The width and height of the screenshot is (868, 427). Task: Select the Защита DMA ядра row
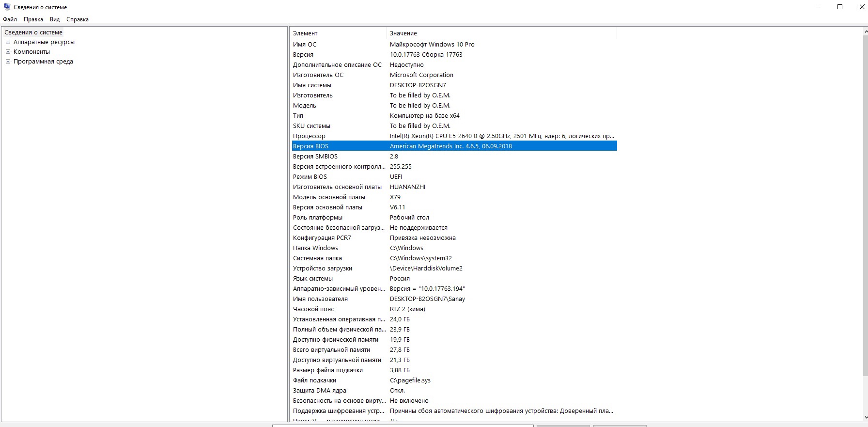(453, 391)
